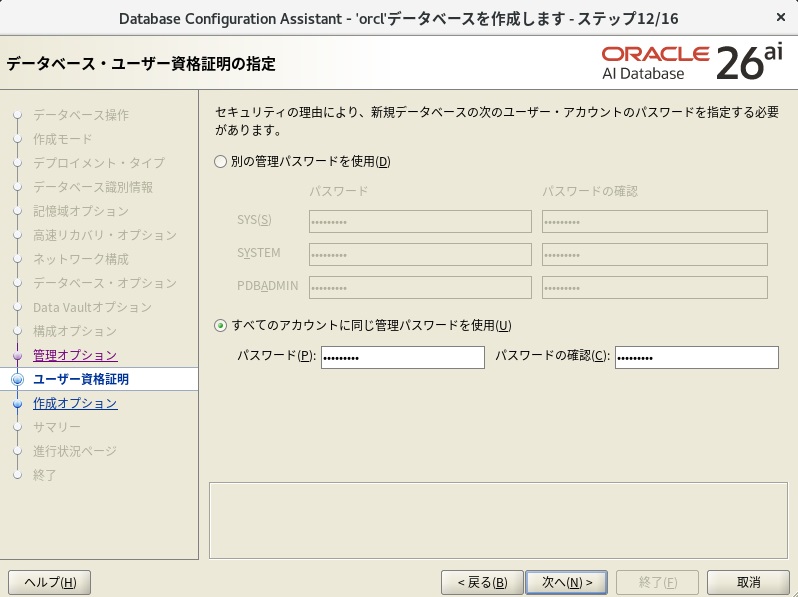
Task: Click the 構成オプション step label
Action: tap(75, 331)
